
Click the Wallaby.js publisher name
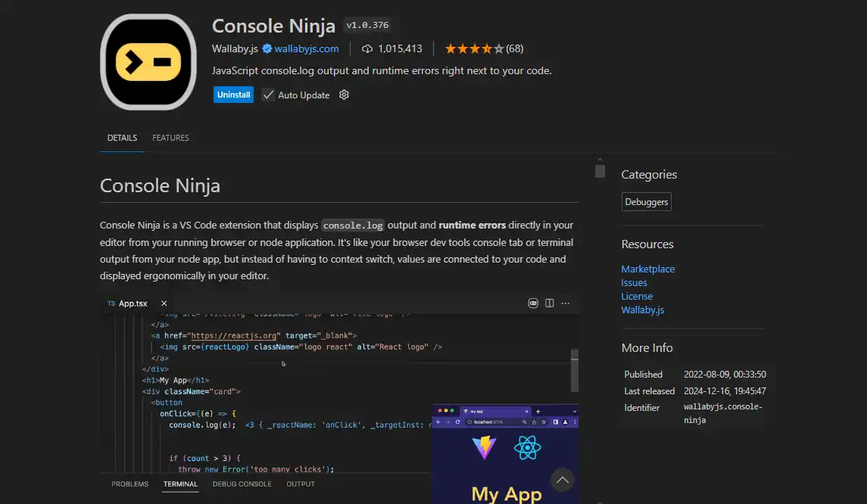pyautogui.click(x=235, y=48)
